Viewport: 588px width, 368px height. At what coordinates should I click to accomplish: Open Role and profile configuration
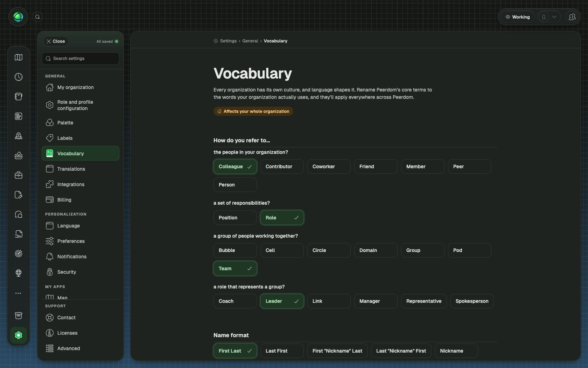coord(80,105)
